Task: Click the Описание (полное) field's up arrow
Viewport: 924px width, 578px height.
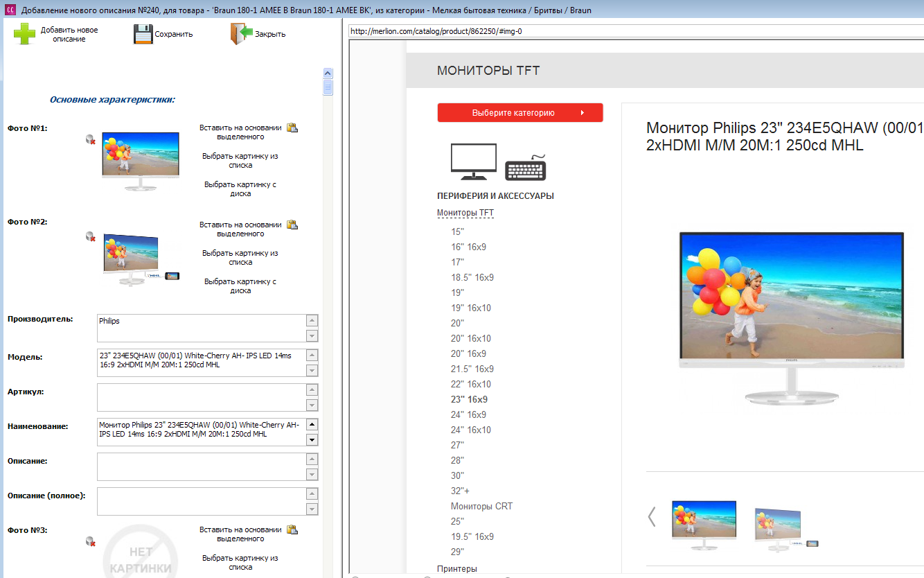Action: 312,494
